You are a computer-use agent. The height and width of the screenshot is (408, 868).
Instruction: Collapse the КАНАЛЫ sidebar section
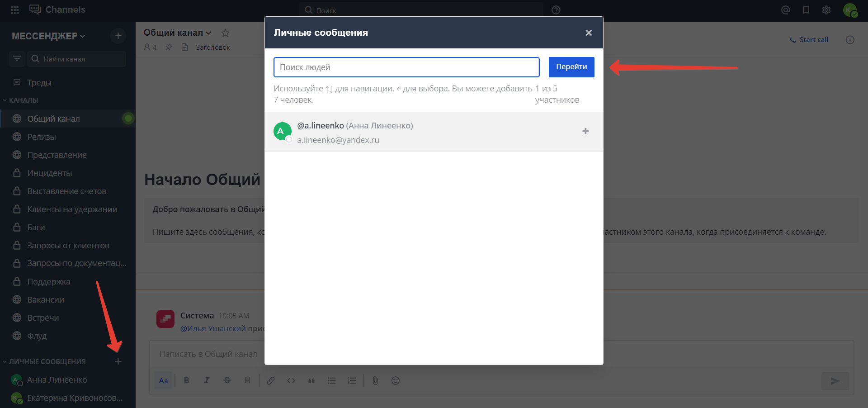click(20, 100)
